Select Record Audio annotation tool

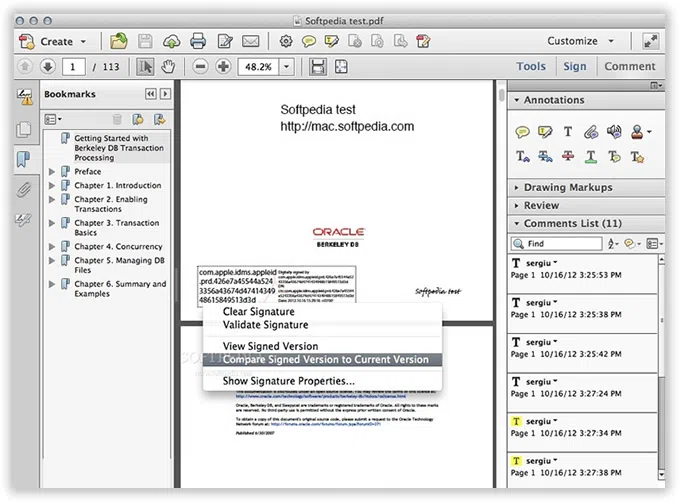pos(614,132)
